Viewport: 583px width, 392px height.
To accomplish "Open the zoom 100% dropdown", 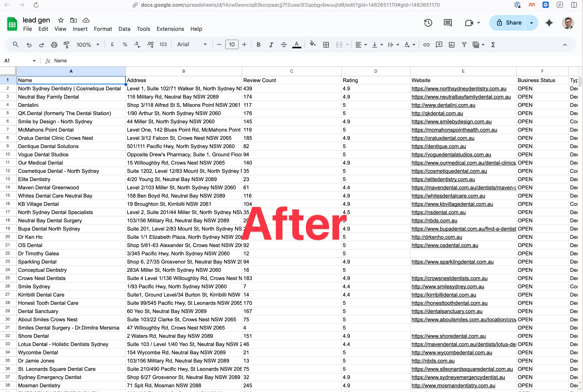I will coord(88,45).
